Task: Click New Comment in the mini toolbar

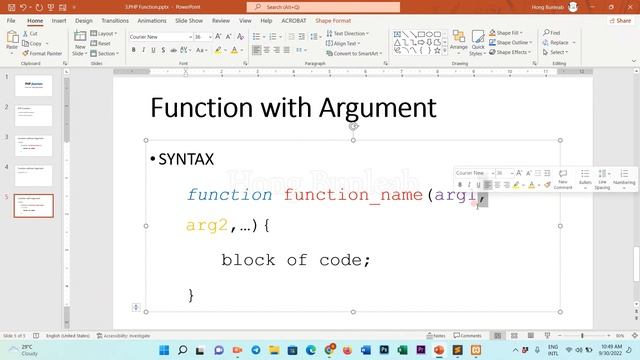Action: [x=563, y=179]
